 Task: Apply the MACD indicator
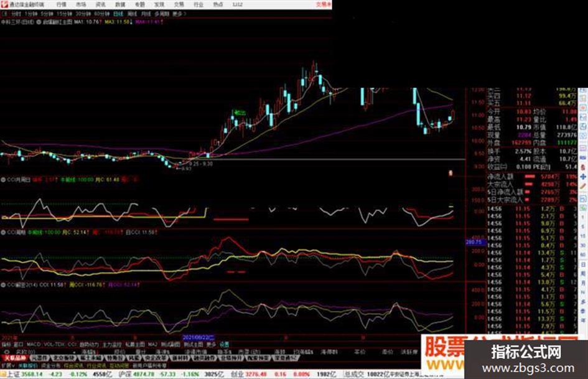point(34,344)
